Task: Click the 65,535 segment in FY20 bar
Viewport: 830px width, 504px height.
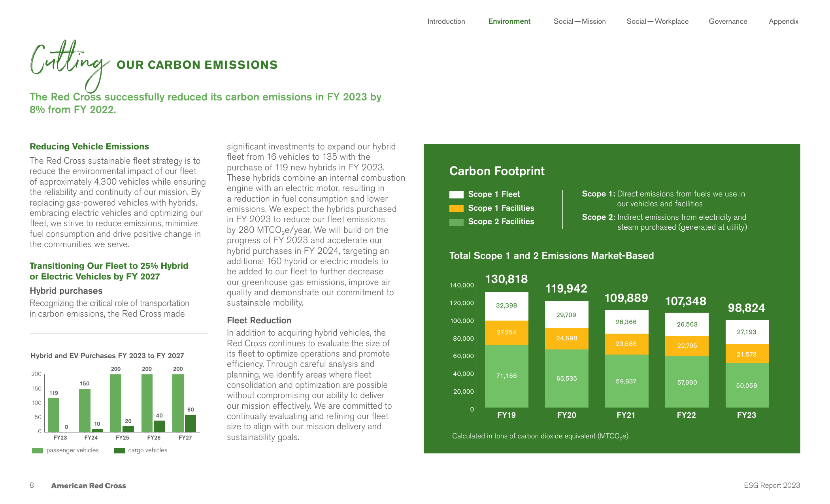Action: (567, 378)
